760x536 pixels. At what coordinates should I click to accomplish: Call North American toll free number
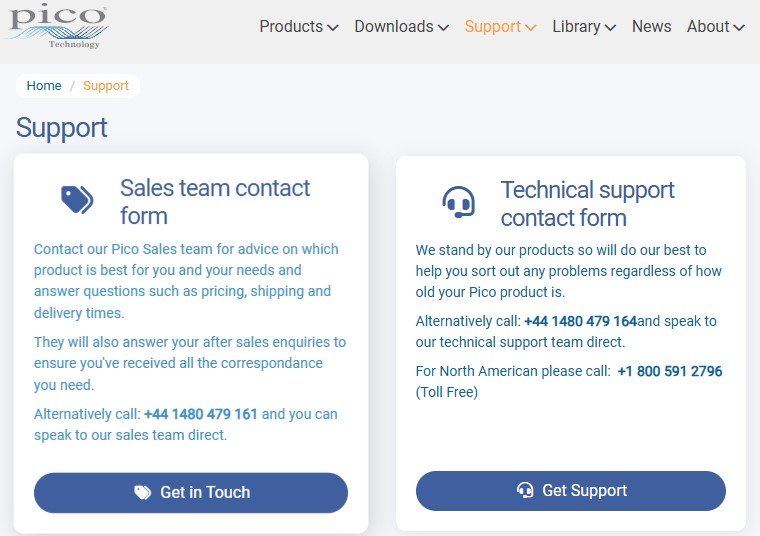tap(670, 371)
